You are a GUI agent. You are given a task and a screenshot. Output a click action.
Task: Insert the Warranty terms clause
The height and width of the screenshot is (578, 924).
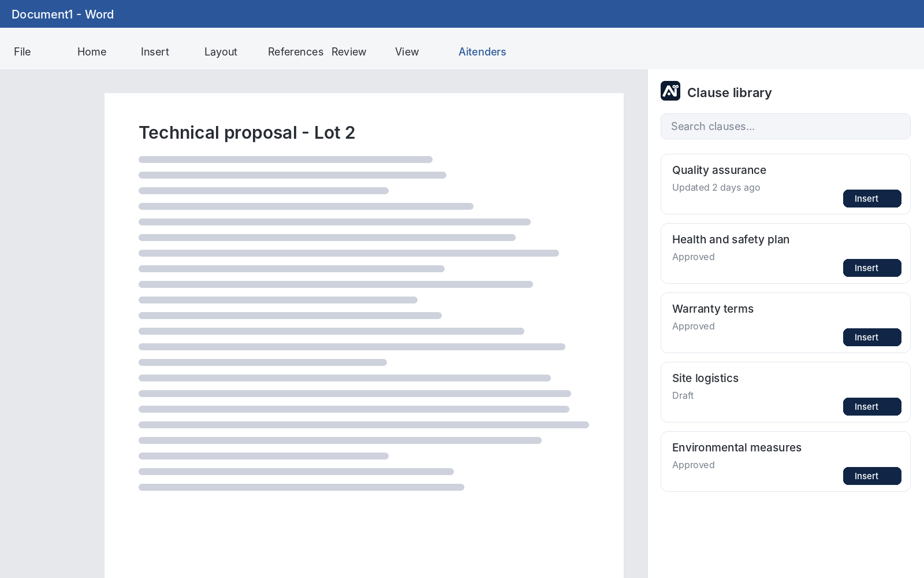(x=872, y=338)
